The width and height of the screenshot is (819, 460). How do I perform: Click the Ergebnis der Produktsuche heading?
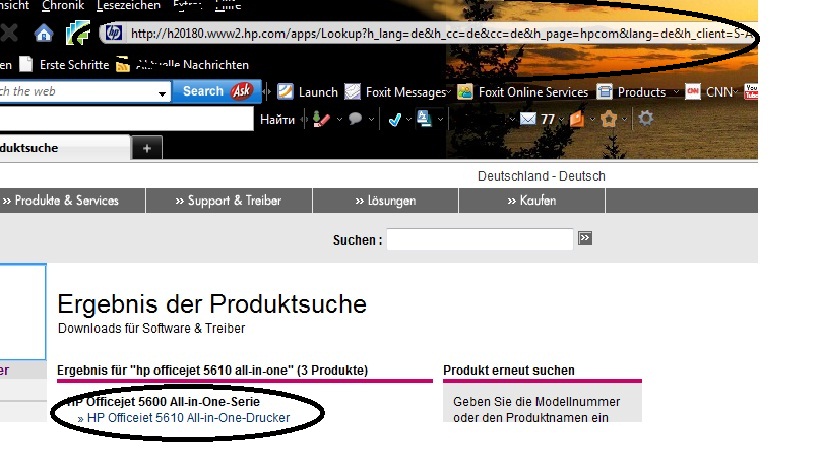coord(212,304)
